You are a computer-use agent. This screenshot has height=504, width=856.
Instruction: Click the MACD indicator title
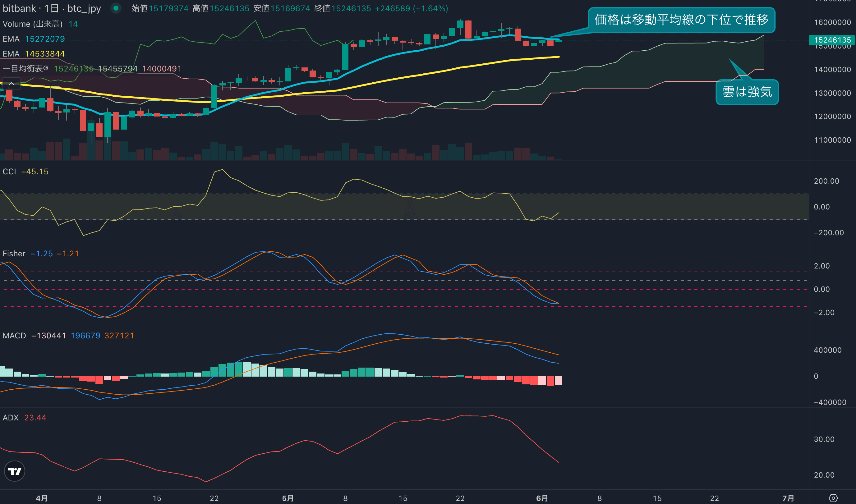click(x=14, y=336)
